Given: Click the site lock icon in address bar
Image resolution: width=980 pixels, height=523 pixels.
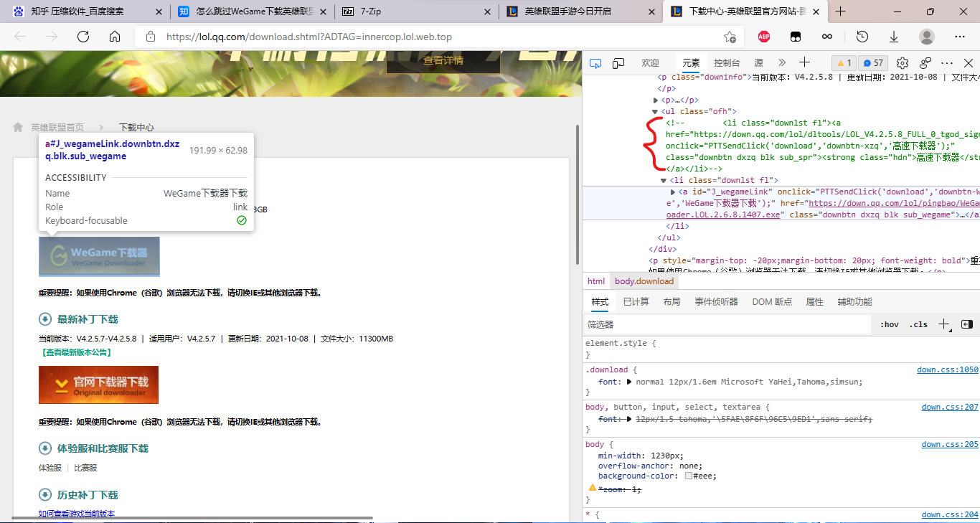Looking at the screenshot, I should pyautogui.click(x=150, y=37).
